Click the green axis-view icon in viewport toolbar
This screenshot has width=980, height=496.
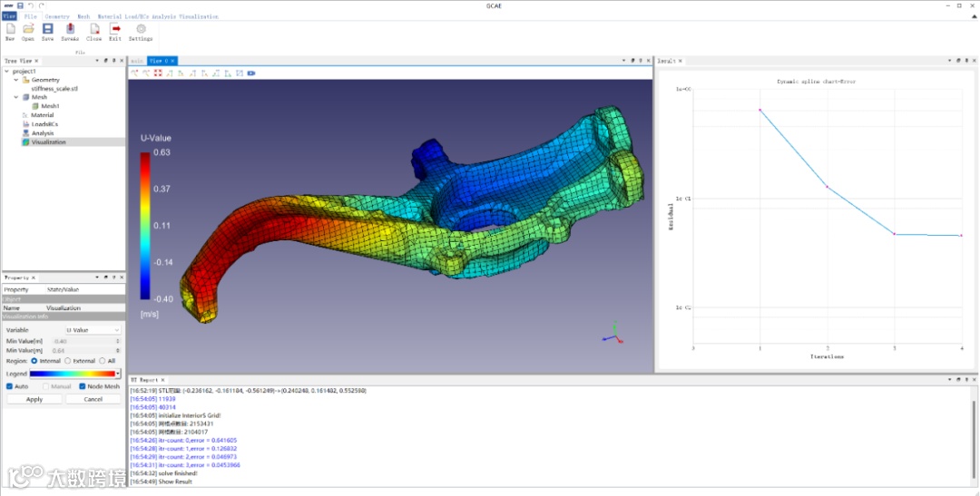[181, 73]
